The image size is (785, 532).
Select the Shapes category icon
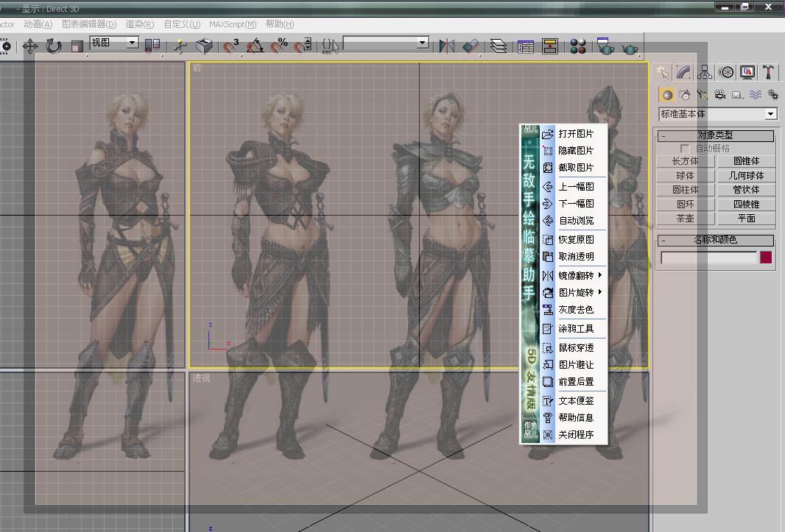684,95
